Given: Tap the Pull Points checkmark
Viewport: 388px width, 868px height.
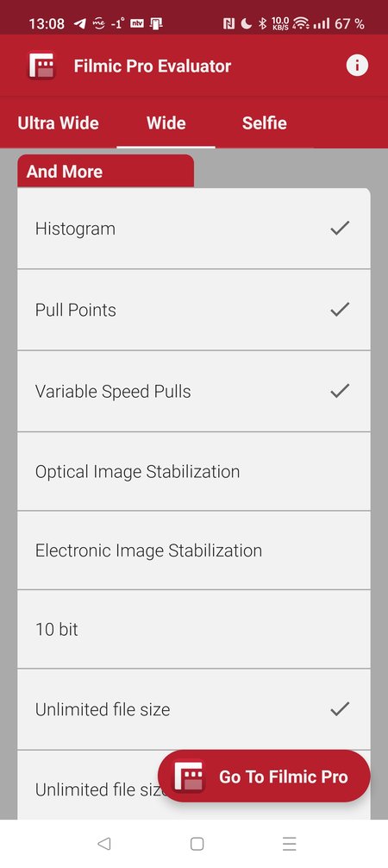Looking at the screenshot, I should click(340, 309).
